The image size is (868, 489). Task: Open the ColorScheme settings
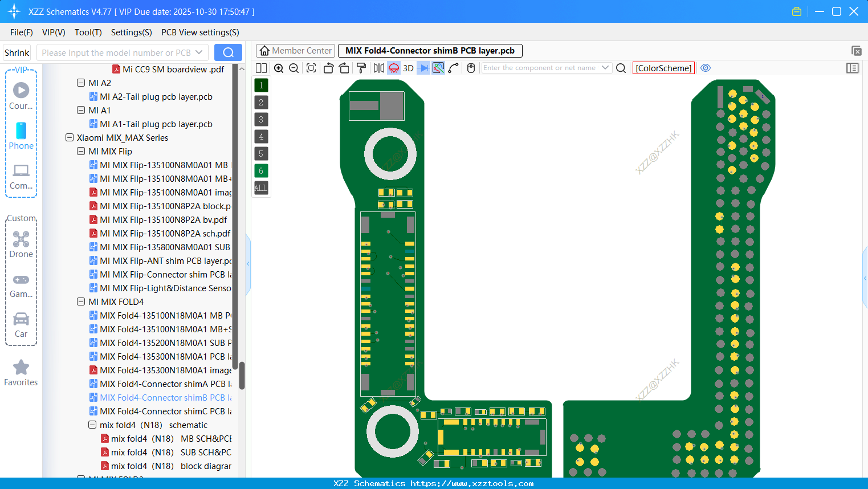tap(663, 68)
